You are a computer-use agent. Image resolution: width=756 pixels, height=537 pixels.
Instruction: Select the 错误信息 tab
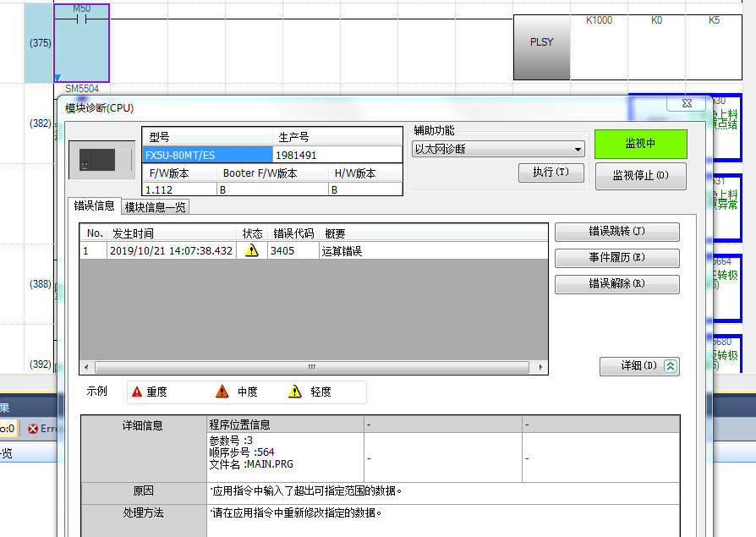coord(94,205)
